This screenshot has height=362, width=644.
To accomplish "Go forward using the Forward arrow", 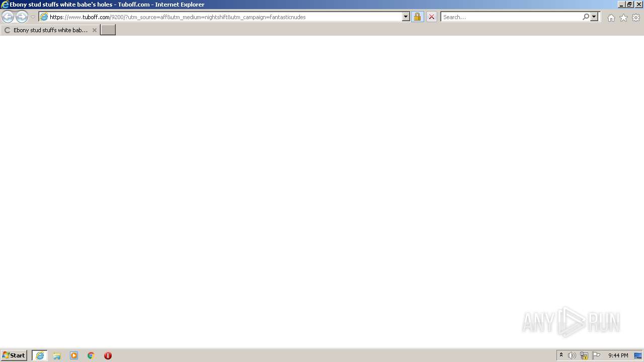I will 22,17.
